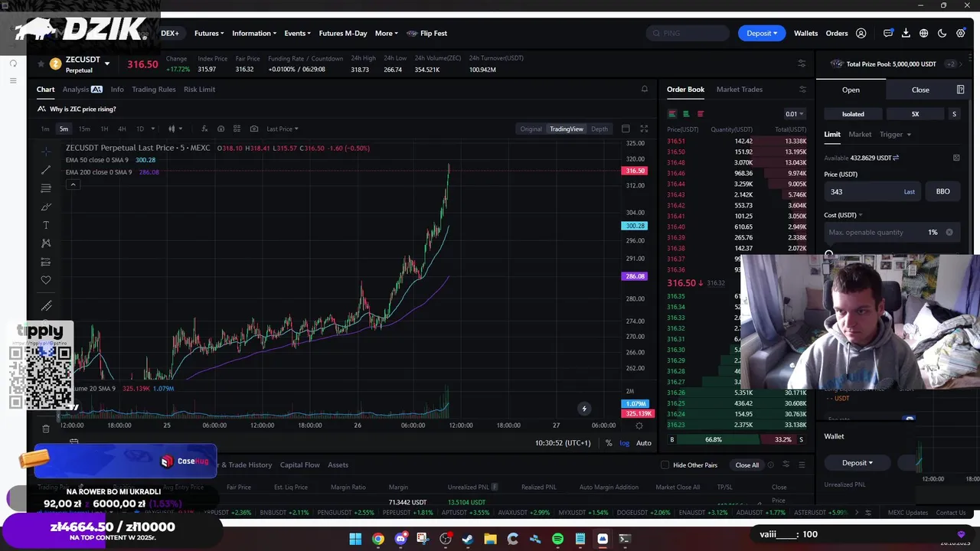Switch chart to Depth view
Image resolution: width=980 pixels, height=551 pixels.
pos(599,129)
